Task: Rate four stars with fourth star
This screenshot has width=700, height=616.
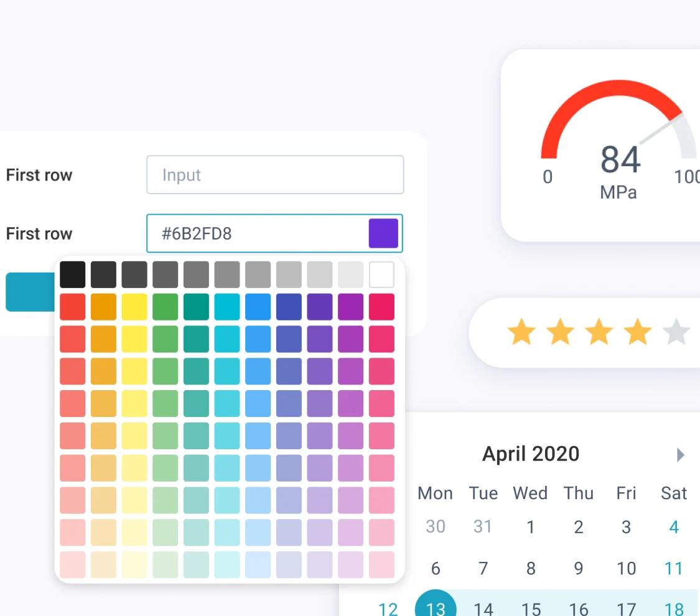Action: [638, 332]
